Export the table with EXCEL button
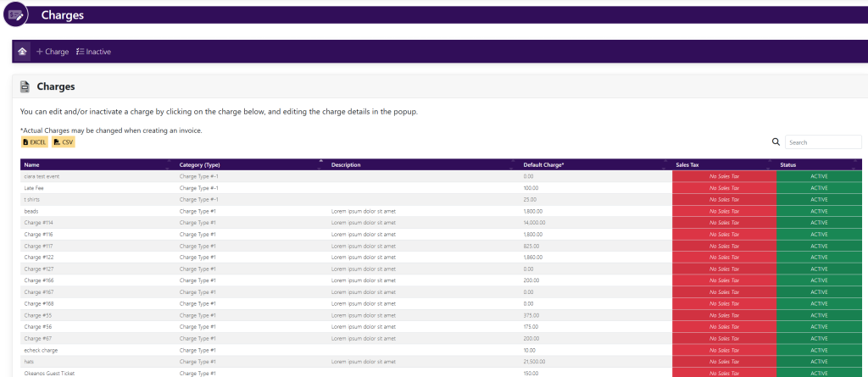 pyautogui.click(x=34, y=142)
